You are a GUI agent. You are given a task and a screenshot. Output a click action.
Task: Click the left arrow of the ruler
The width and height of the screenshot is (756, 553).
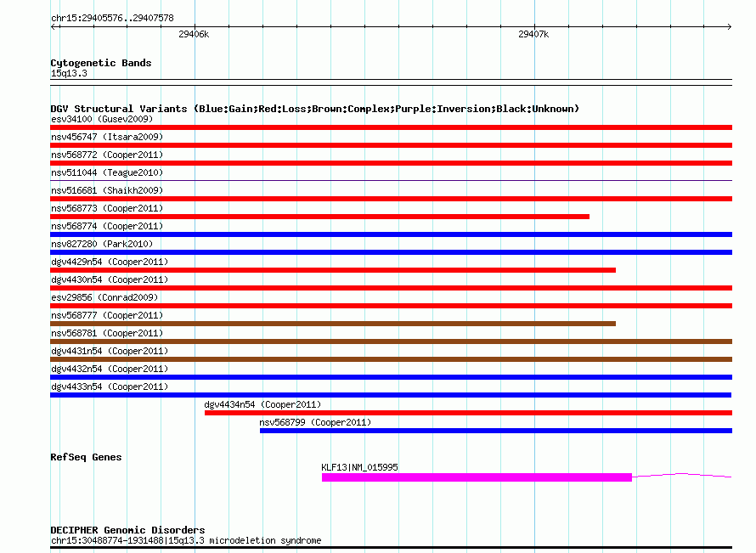[x=54, y=26]
